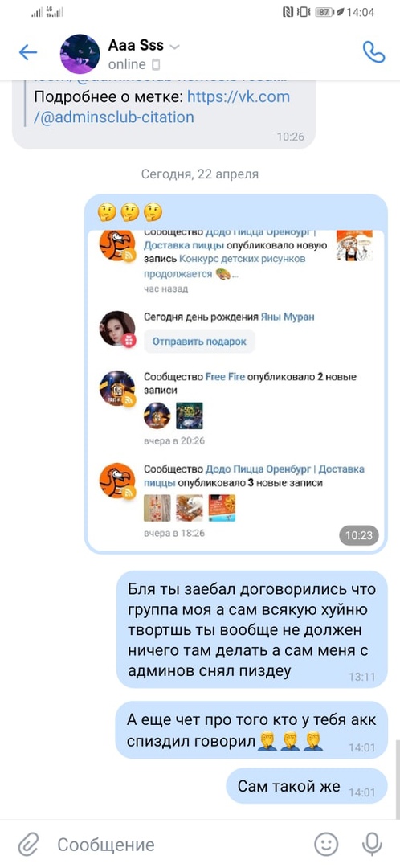The image size is (400, 868).
Task: Expand the chevron beside Aaa Sss name
Action: click(x=175, y=47)
